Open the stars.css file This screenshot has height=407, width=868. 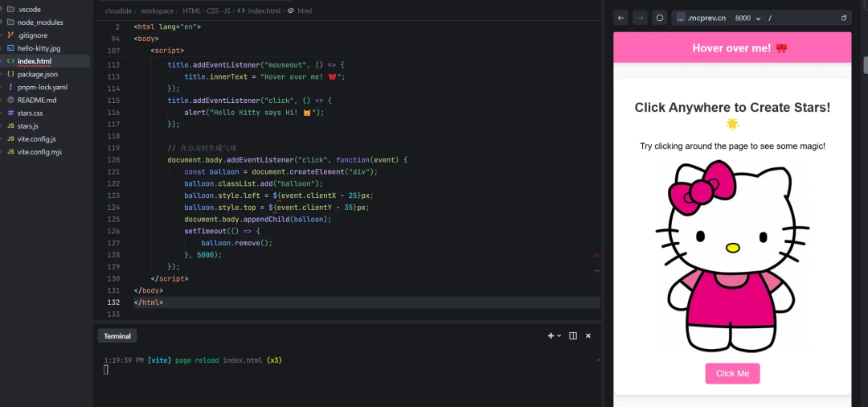pyautogui.click(x=30, y=113)
